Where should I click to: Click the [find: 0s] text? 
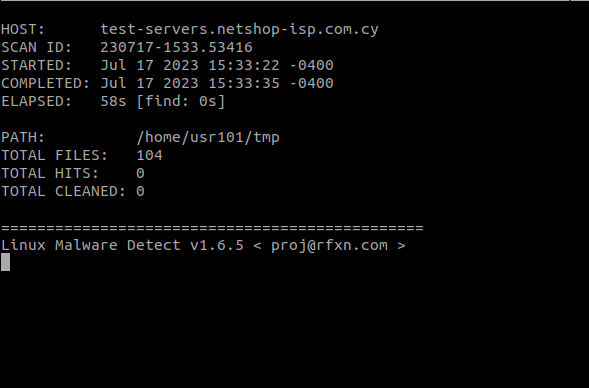pos(181,101)
